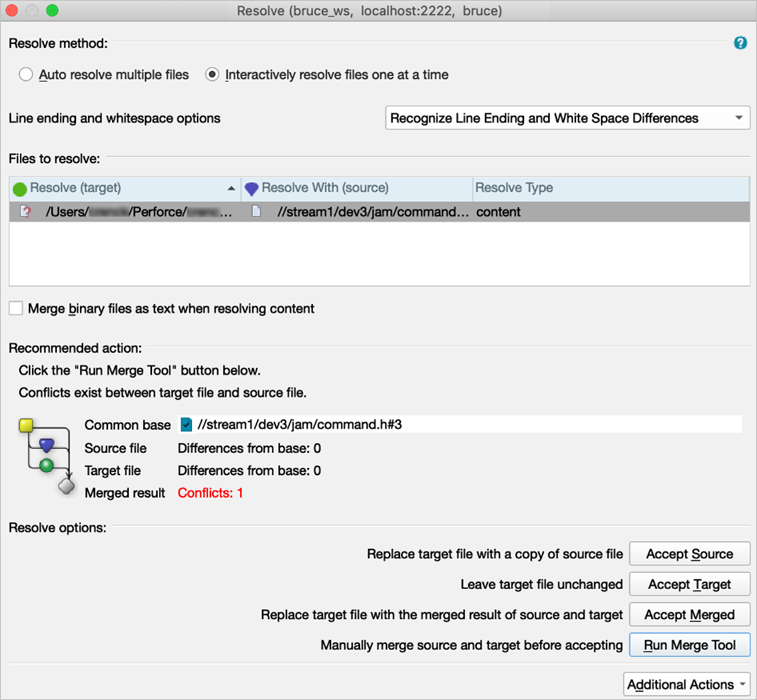
Task: Click sort arrow on Resolve (target) column
Action: [x=232, y=188]
